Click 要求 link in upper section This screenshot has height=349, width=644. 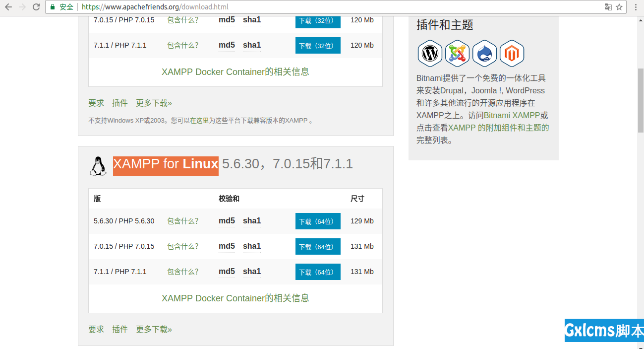click(96, 103)
